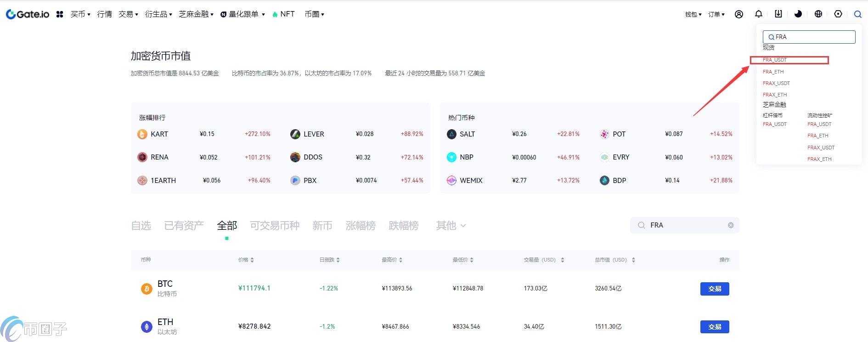Sort the table by 总市值 (USD) column
Viewport: 868px width, 342px height.
coord(615,260)
